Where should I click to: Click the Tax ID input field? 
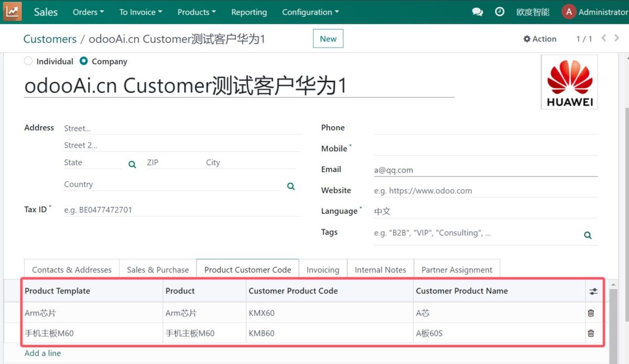(182, 209)
